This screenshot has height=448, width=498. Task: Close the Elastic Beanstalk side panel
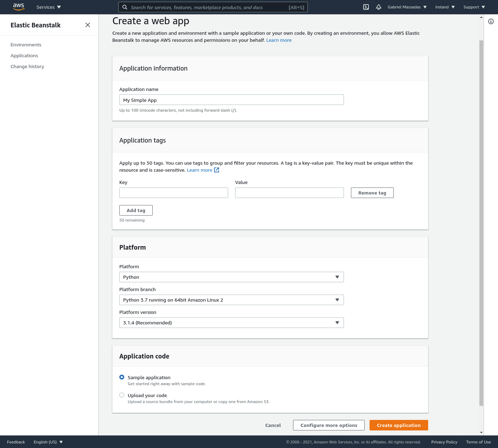click(x=88, y=25)
